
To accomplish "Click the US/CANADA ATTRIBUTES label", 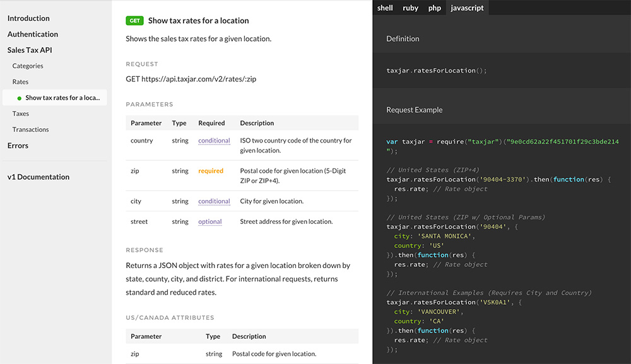I will pos(170,317).
